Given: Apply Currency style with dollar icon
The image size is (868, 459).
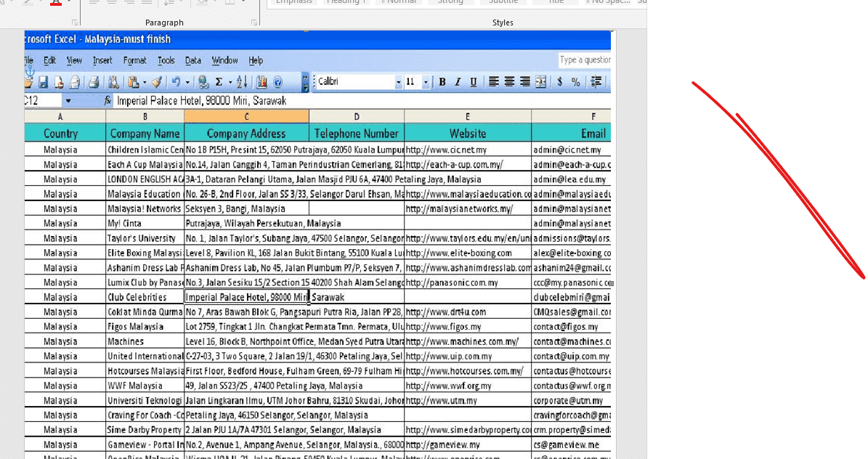Looking at the screenshot, I should [560, 82].
